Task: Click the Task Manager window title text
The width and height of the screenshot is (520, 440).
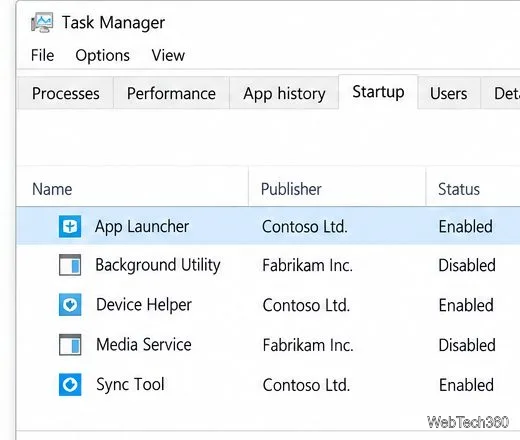Action: click(x=113, y=23)
